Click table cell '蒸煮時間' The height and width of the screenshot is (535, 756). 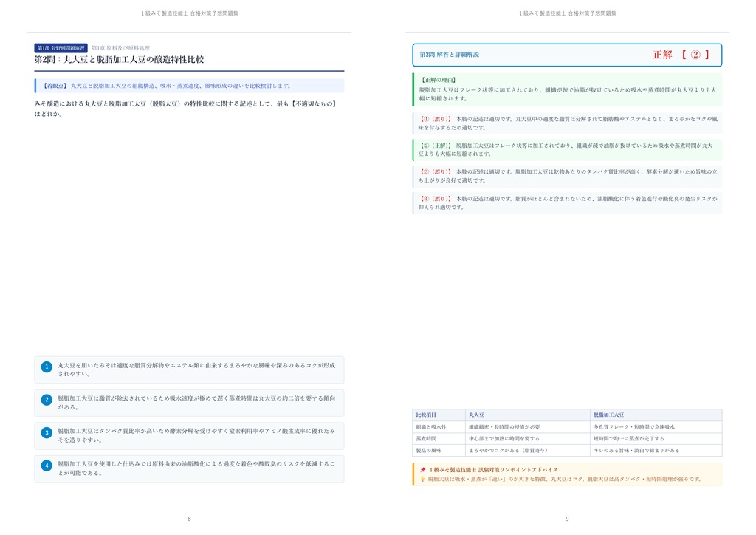[426, 438]
